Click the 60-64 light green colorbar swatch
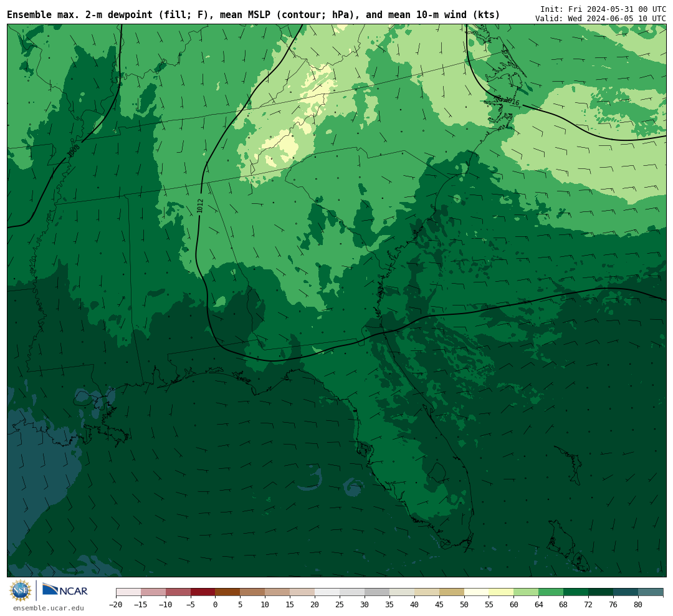Screen dimensions: 673x616 click(526, 592)
